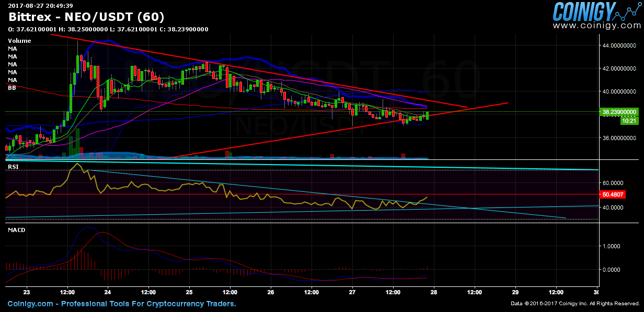Image resolution: width=644 pixels, height=312 pixels.
Task: Click the Coinigy logo
Action: 597,11
